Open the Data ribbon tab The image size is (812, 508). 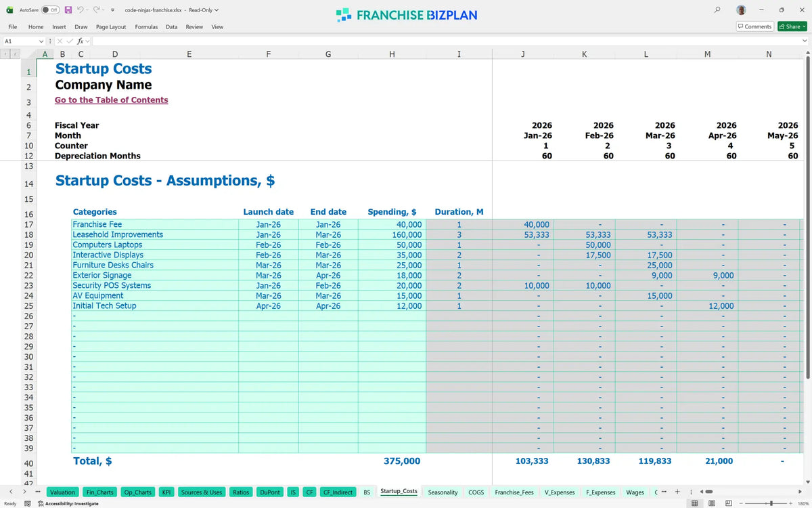pos(171,27)
